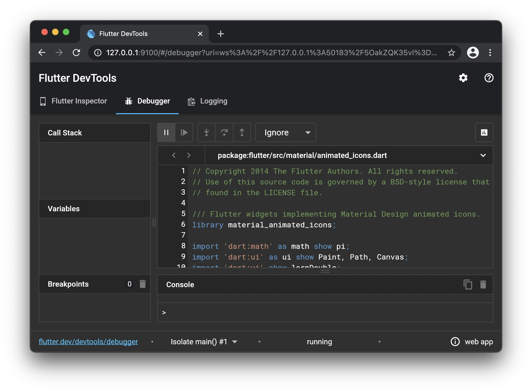The image size is (532, 392).
Task: Click the breakpoints count badge 0
Action: 129,284
